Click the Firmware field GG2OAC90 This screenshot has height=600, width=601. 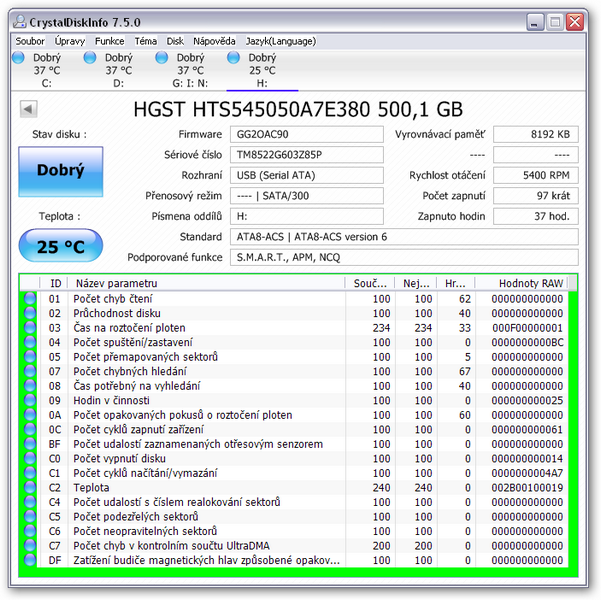(307, 134)
